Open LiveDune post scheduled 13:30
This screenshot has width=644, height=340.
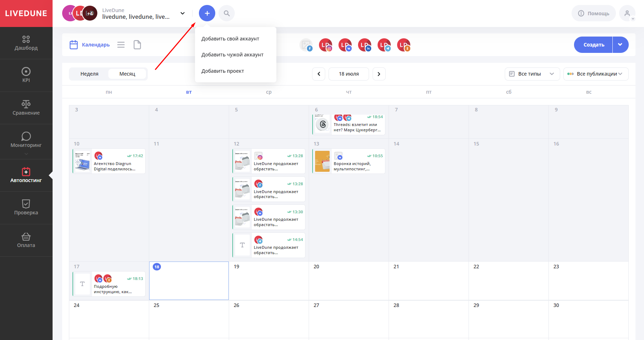(x=269, y=217)
